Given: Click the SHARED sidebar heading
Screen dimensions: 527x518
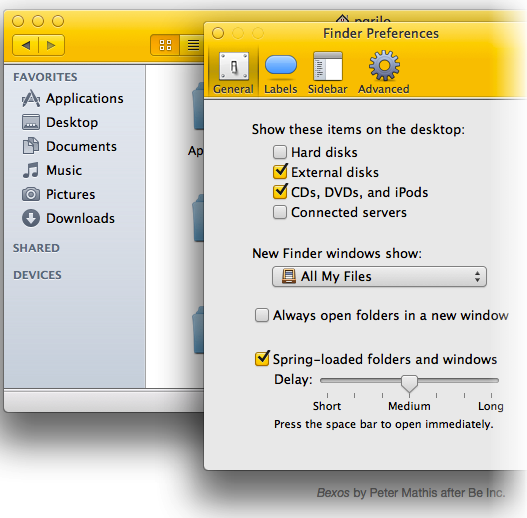Looking at the screenshot, I should click(x=36, y=248).
